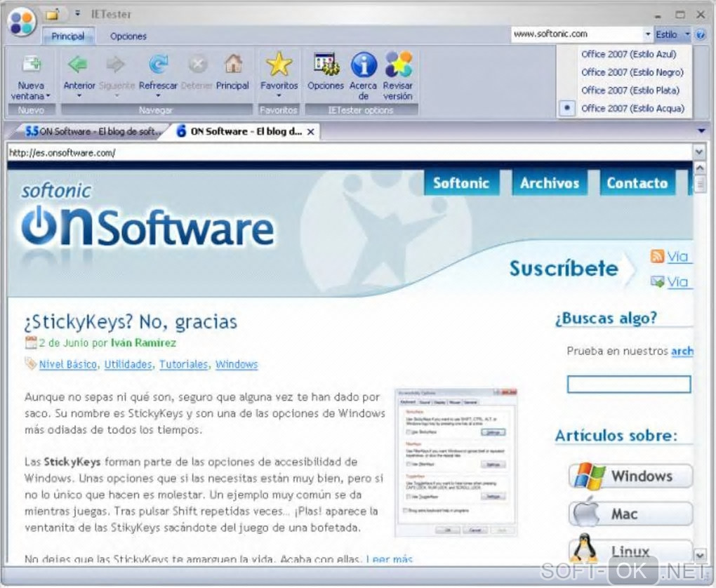Click the vertical scrollbar thumb
The image size is (716, 588).
(700, 184)
